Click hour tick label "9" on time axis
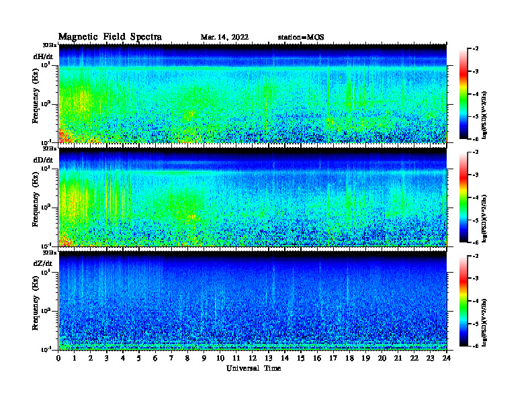This screenshot has height=411, width=532. [204, 359]
